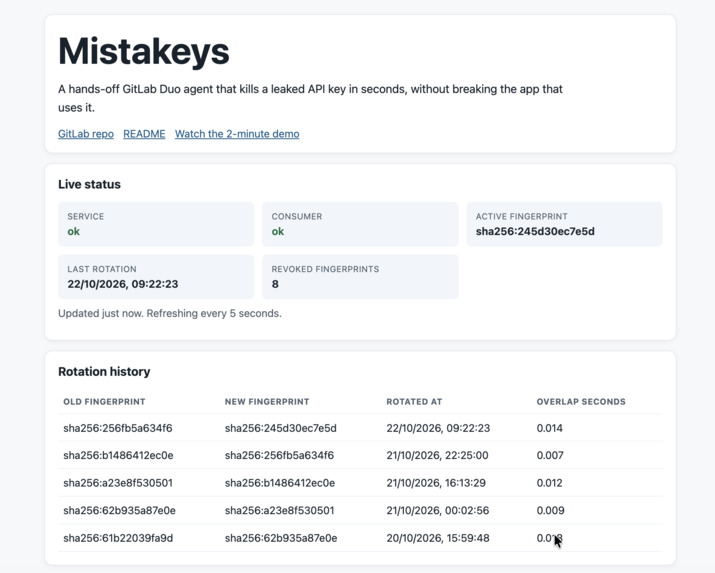The image size is (715, 573).
Task: Select new fingerprint sha256:62b935a87e0e in last row
Action: pyautogui.click(x=281, y=538)
